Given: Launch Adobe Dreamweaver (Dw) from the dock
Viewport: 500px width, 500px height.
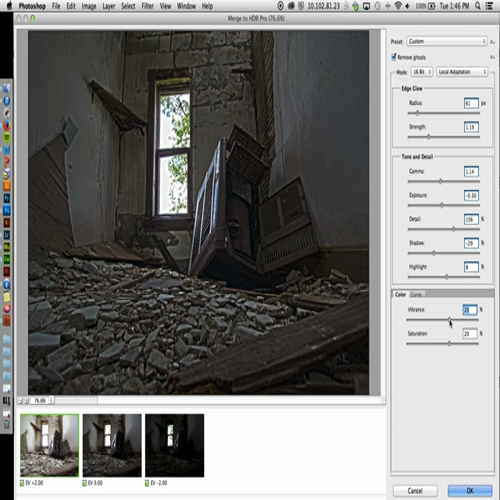Looking at the screenshot, I should [x=6, y=259].
